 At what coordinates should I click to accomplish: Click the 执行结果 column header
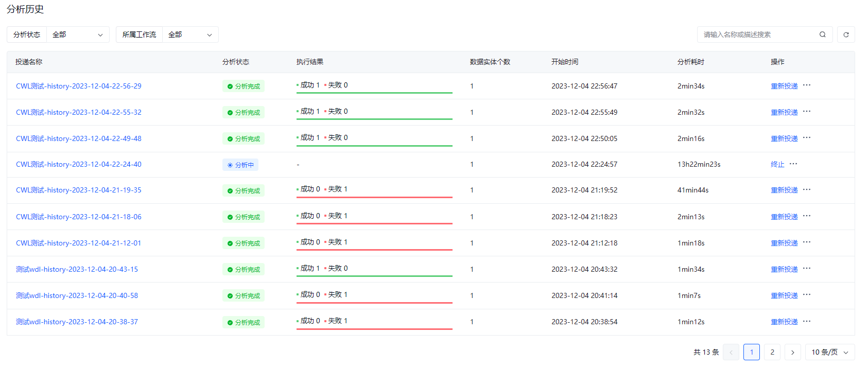pos(310,62)
